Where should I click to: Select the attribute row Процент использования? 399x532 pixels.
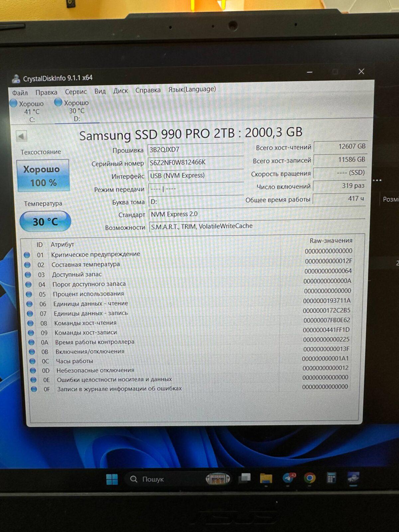point(189,293)
